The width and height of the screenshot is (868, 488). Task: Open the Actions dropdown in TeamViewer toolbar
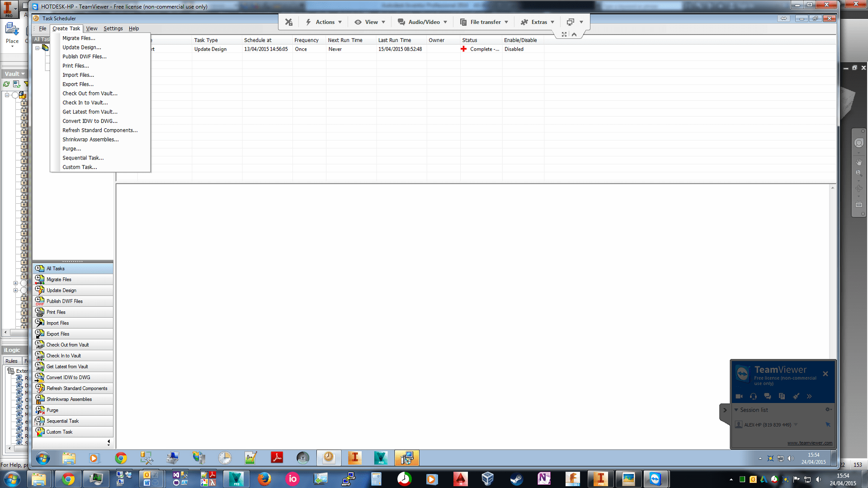(324, 22)
